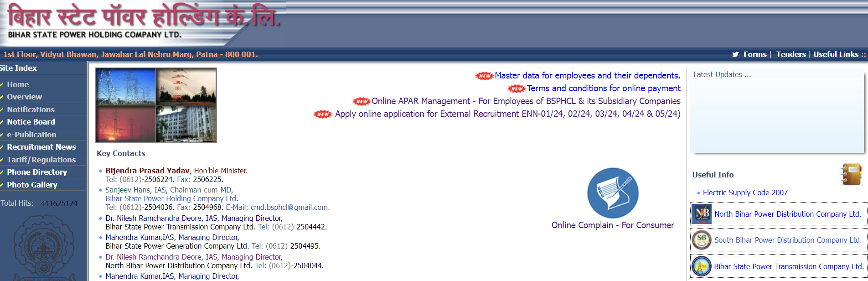The width and height of the screenshot is (868, 281).
Task: Click NEW badge beside Terms and conditions
Action: pyautogui.click(x=517, y=88)
